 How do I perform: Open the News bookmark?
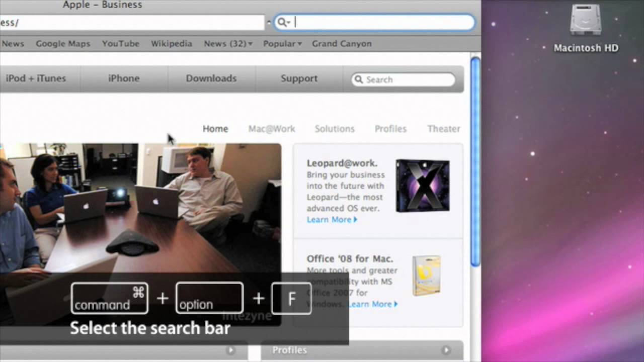pos(13,44)
